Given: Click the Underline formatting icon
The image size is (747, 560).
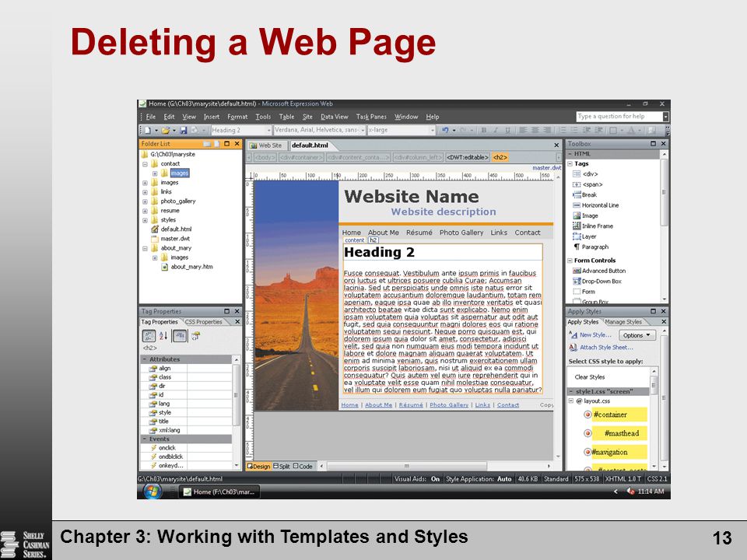Looking at the screenshot, I should click(x=507, y=130).
